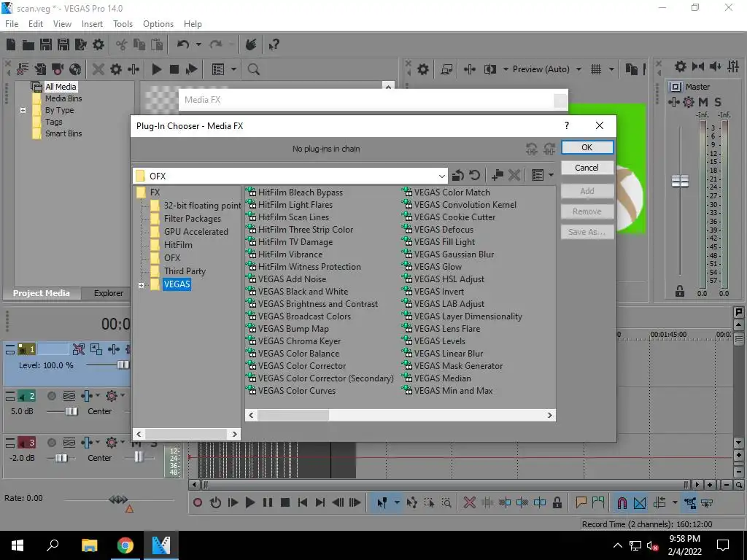Adjust the track 1 Level slider
Screen dimensions: 747x560
point(123,365)
